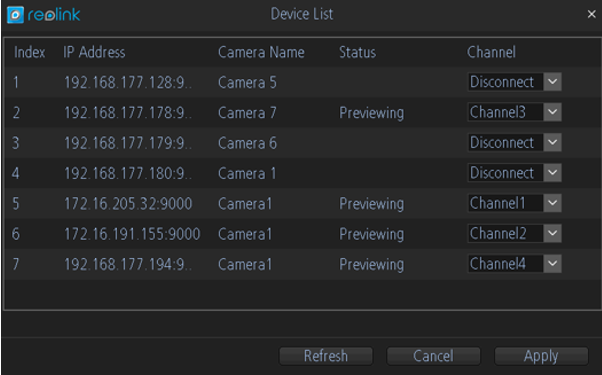Screen dimensions: 602x375
Task: Select the row with IP 192.168.177.128
Action: (303, 82)
